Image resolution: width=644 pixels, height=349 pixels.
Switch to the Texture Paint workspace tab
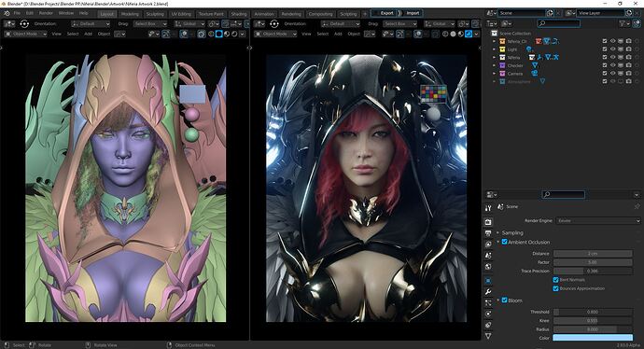click(x=211, y=14)
